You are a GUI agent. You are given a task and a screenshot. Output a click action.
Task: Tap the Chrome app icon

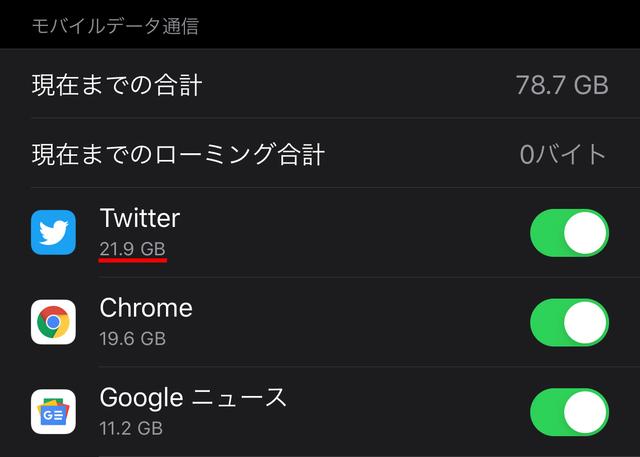[x=53, y=322]
